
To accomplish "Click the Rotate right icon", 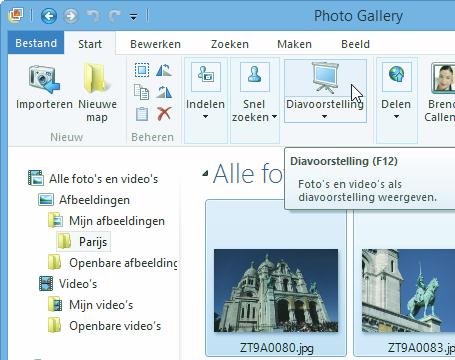I will pyautogui.click(x=164, y=92).
